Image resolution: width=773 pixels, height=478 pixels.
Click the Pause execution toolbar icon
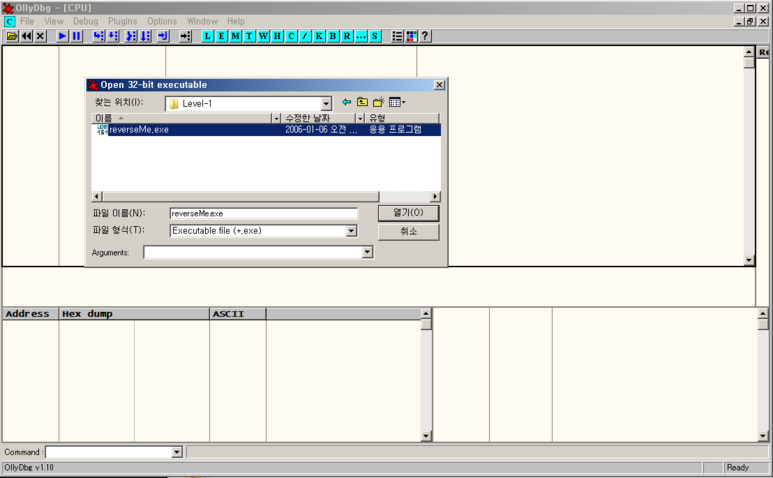[x=76, y=36]
